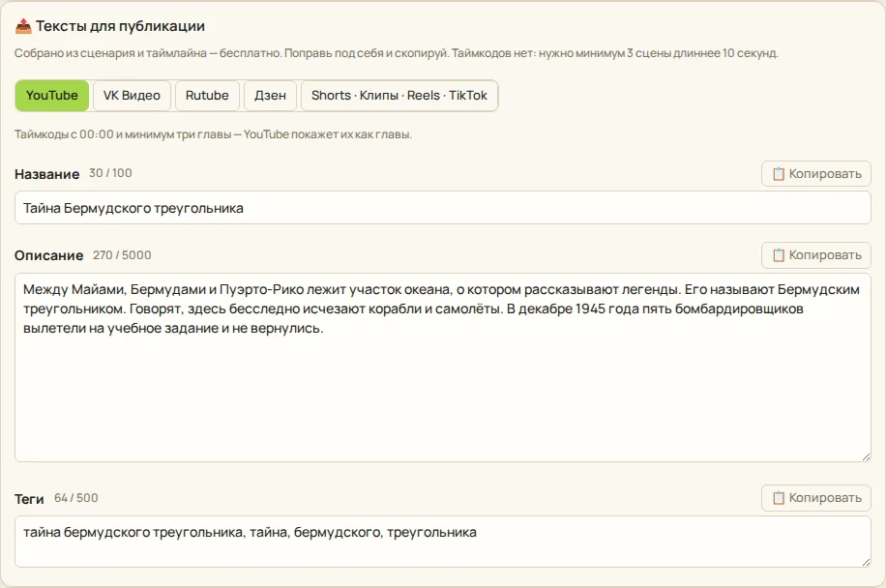Screen dimensions: 886x588
Task: Open the Rutube tab
Action: click(207, 96)
